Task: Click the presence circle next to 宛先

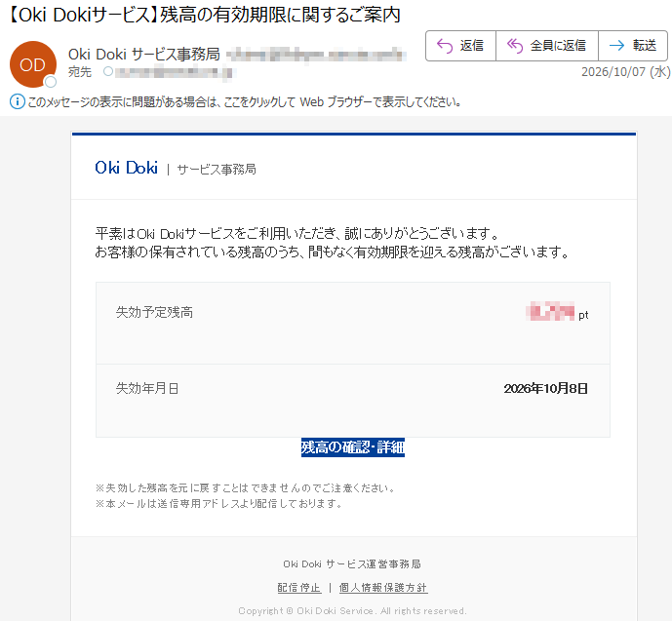Action: (x=108, y=71)
